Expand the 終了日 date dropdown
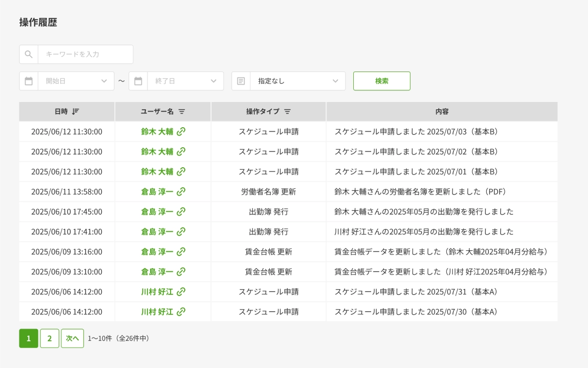This screenshot has height=368, width=588. tap(213, 81)
